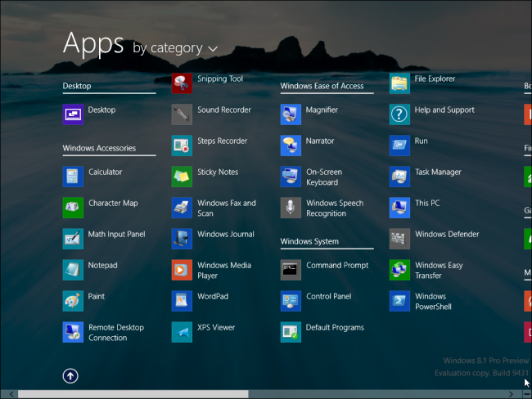Open the Run dialog icon
This screenshot has height=399, width=532.
click(x=399, y=146)
